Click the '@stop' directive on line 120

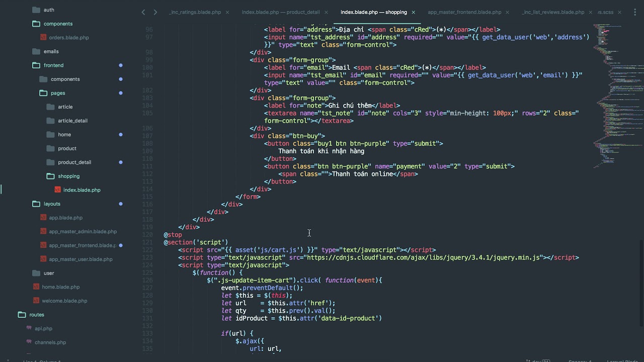pyautogui.click(x=173, y=235)
